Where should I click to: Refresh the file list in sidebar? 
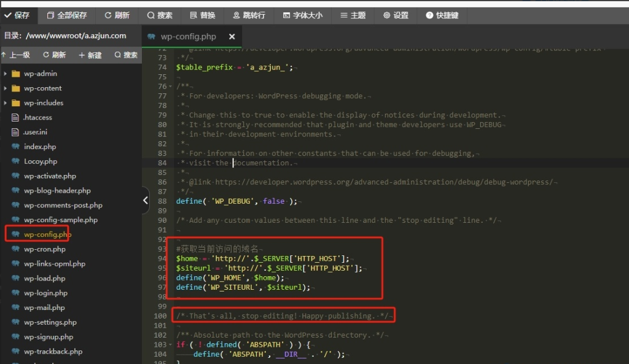55,55
